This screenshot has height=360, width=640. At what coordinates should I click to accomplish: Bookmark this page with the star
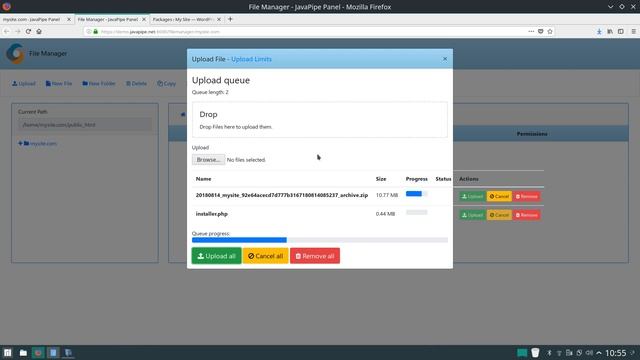point(550,31)
